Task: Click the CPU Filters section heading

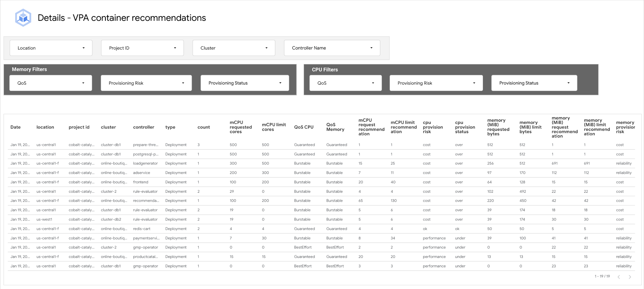Action: [x=325, y=70]
